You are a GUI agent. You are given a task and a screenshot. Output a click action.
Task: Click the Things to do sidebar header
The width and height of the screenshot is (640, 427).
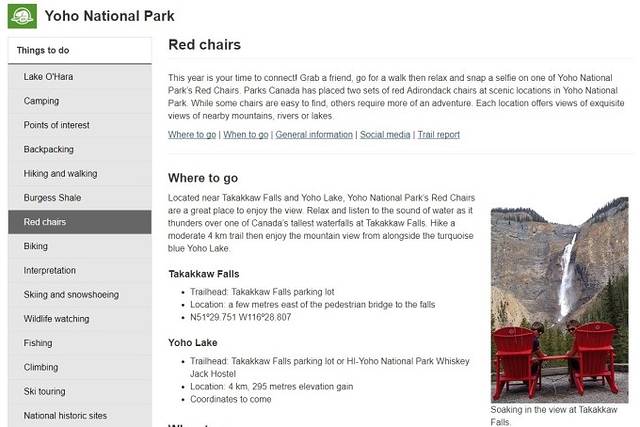43,50
